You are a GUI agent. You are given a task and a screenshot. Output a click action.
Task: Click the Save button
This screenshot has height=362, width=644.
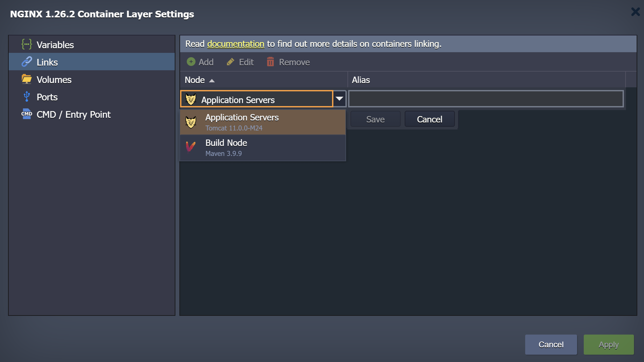(x=376, y=119)
